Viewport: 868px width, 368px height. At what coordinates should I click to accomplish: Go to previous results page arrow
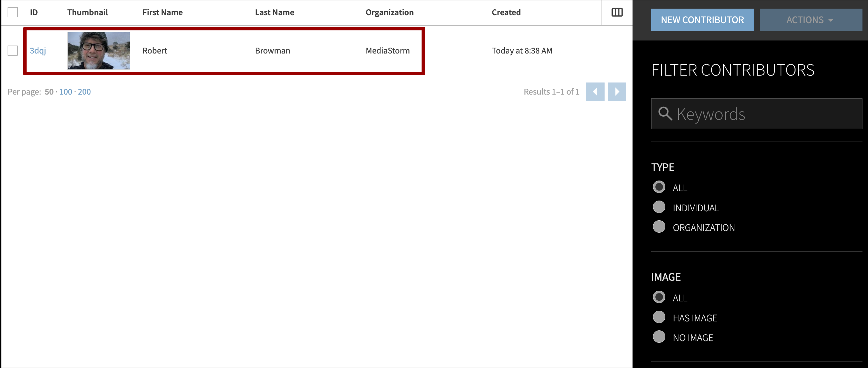click(595, 92)
